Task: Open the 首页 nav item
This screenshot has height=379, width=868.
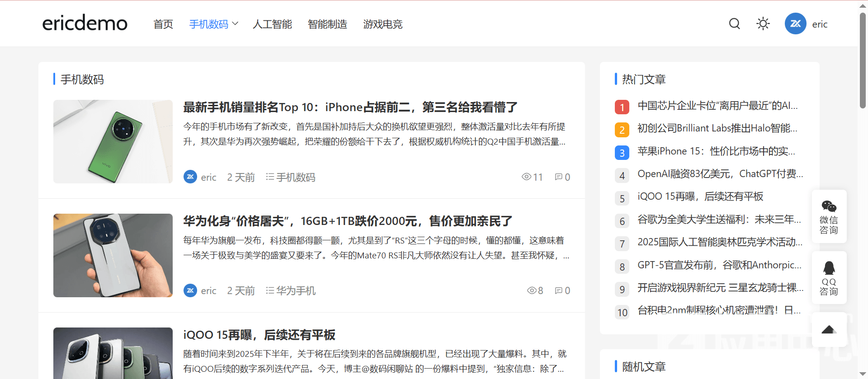Action: click(x=163, y=24)
